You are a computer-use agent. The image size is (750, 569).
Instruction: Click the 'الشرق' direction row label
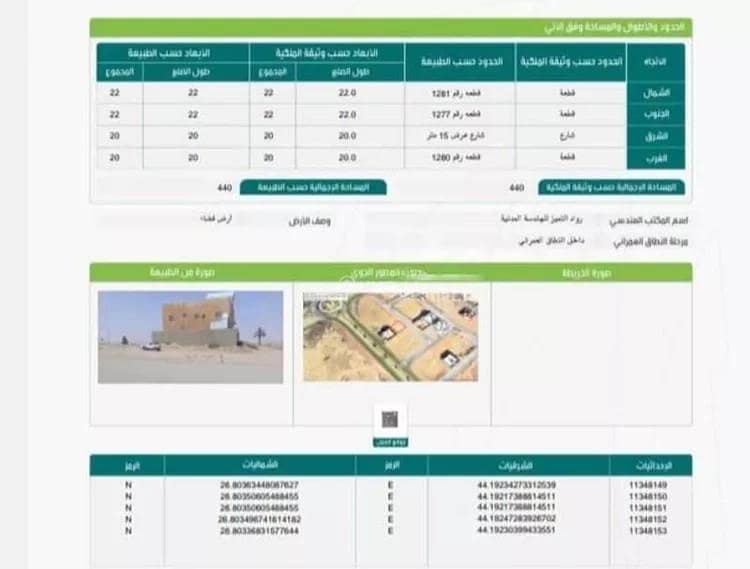[658, 136]
